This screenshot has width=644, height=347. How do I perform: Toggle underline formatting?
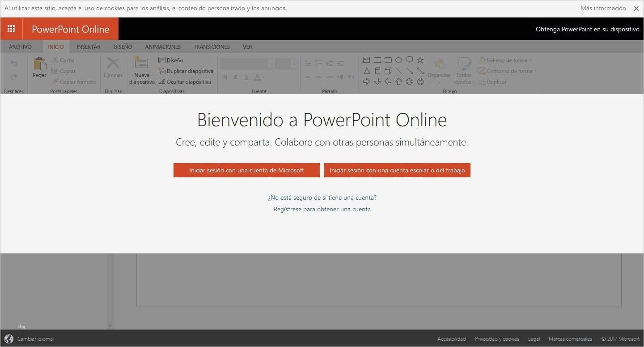pos(246,77)
